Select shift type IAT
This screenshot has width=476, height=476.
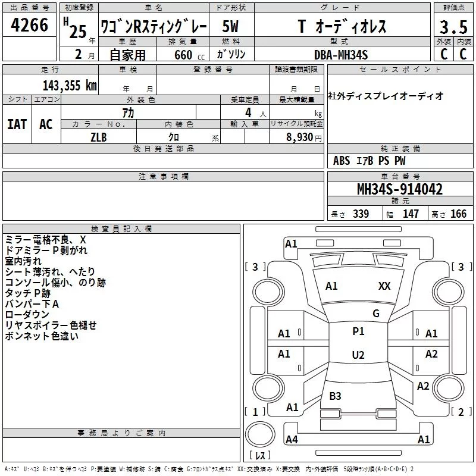pyautogui.click(x=17, y=124)
